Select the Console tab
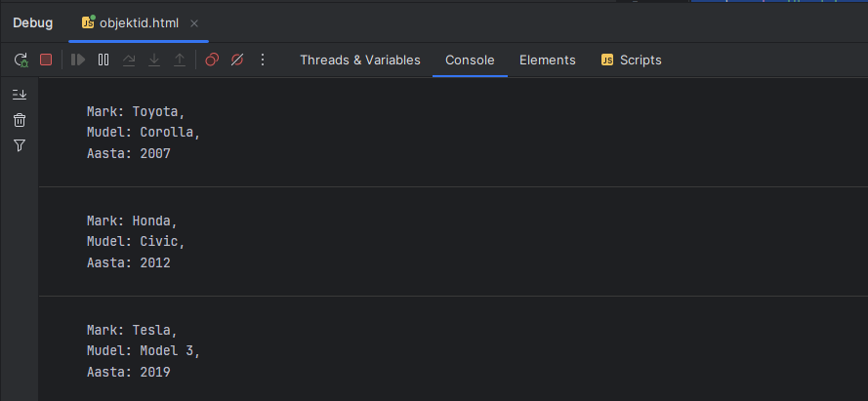The image size is (868, 401). click(470, 60)
